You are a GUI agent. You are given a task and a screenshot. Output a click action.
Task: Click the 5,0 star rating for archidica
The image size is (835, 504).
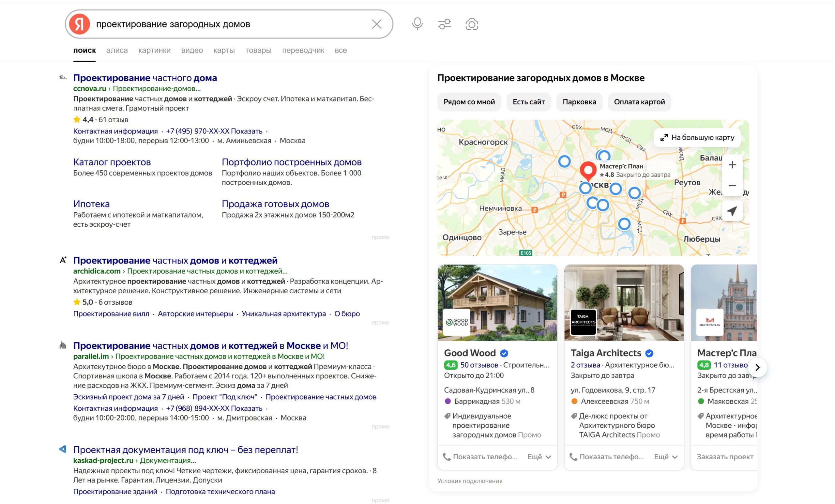coord(83,302)
